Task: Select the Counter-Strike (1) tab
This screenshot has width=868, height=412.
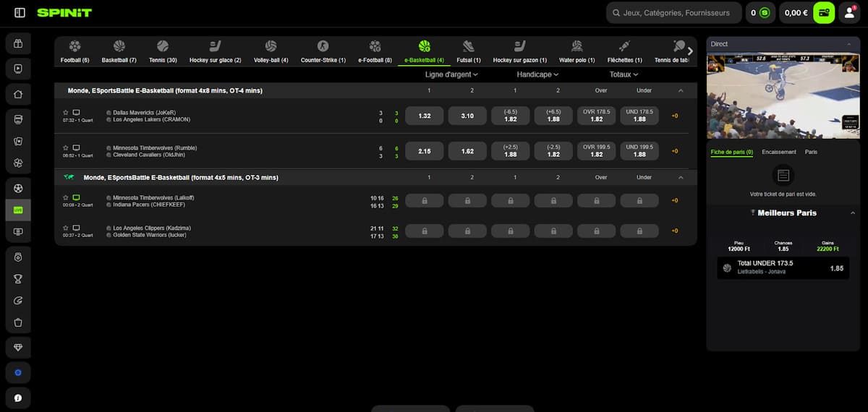Action: pos(323,51)
